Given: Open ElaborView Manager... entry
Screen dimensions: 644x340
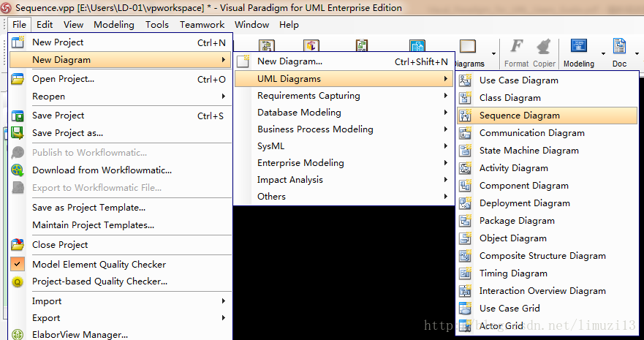Looking at the screenshot, I should pyautogui.click(x=120, y=334).
